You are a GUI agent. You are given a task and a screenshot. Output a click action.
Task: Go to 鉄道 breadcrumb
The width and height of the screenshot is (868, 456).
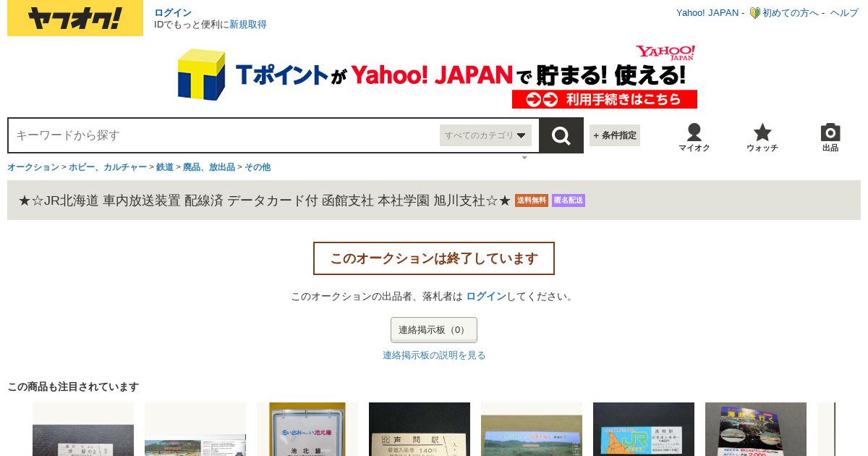pos(165,167)
